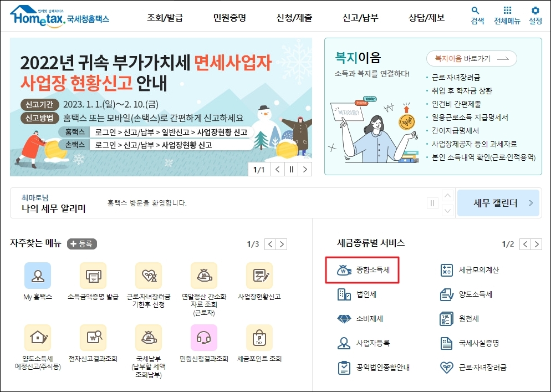The image size is (551, 392).
Task: Open 소득금액증명 발급 icon
Action: tap(93, 276)
